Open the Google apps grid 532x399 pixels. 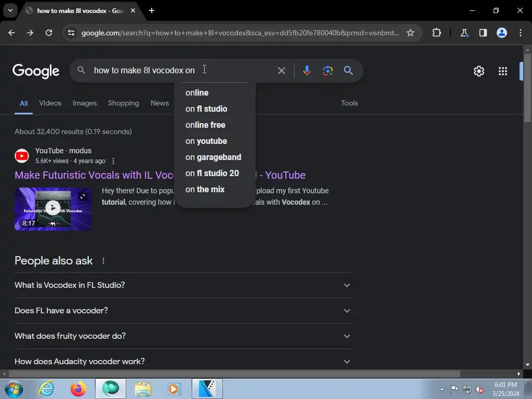click(x=503, y=71)
